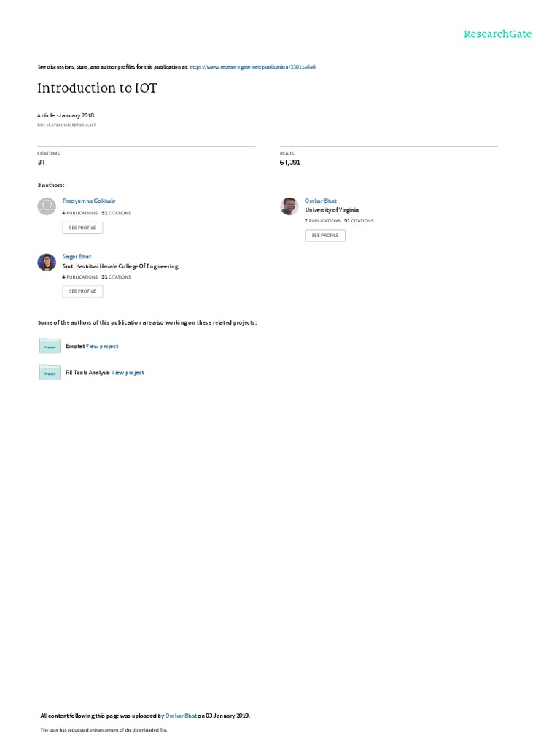Open View project link for Emotet
The image size is (560, 747).
pos(102,347)
